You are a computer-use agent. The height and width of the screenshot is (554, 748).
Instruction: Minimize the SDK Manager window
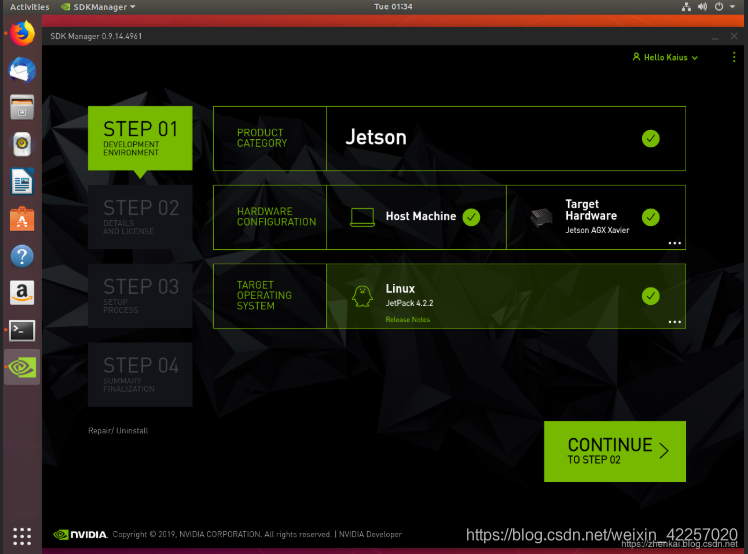pos(715,37)
